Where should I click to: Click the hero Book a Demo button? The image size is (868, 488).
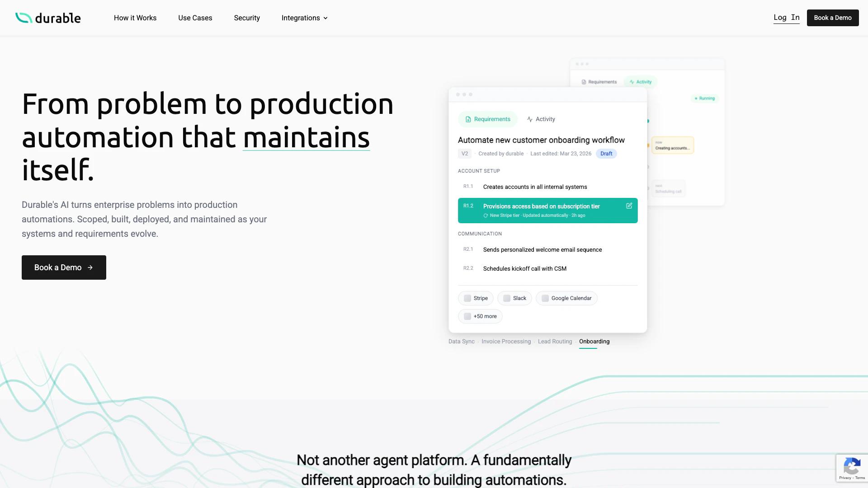click(64, 267)
